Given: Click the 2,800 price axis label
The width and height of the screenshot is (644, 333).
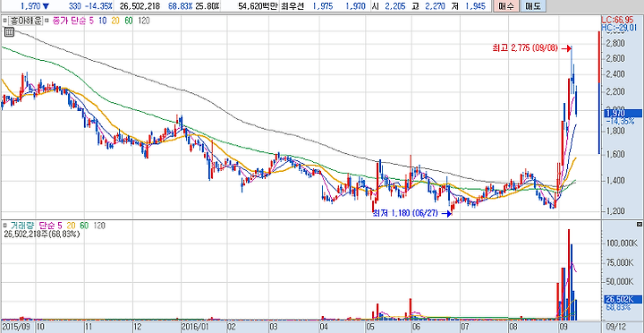Looking at the screenshot, I should [x=614, y=43].
